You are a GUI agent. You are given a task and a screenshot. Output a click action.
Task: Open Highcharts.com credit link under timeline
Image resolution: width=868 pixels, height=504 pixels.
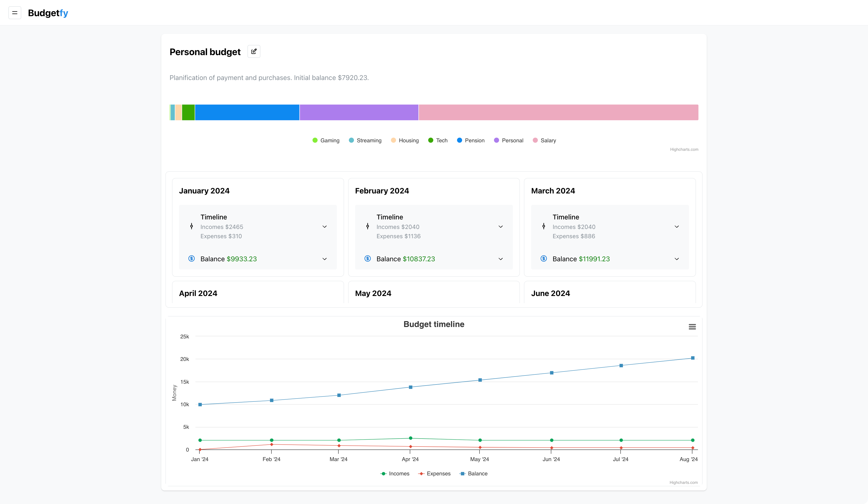[683, 482]
